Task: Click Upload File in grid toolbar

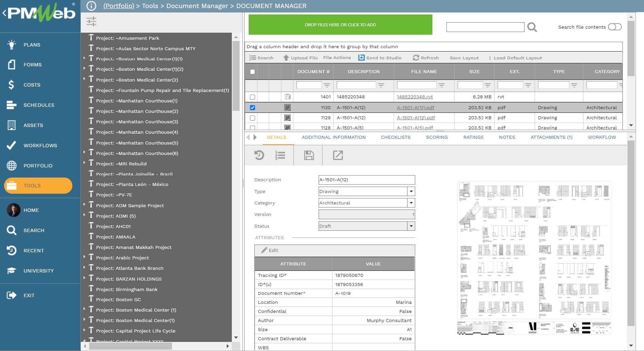Action: pos(300,58)
